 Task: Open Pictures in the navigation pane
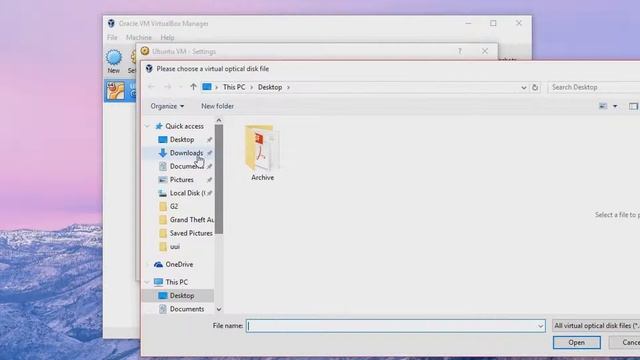(x=181, y=180)
